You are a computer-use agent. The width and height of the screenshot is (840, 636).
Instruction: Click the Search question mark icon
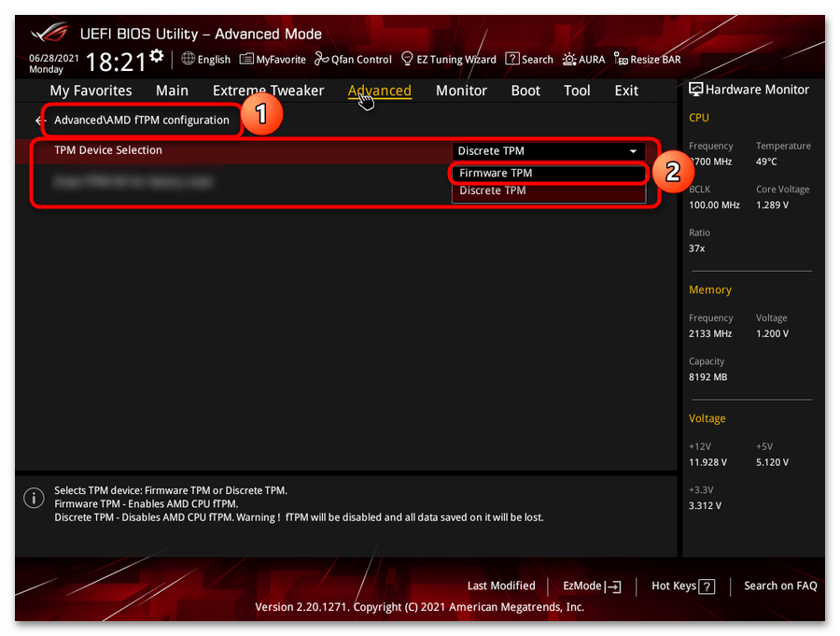pyautogui.click(x=512, y=59)
